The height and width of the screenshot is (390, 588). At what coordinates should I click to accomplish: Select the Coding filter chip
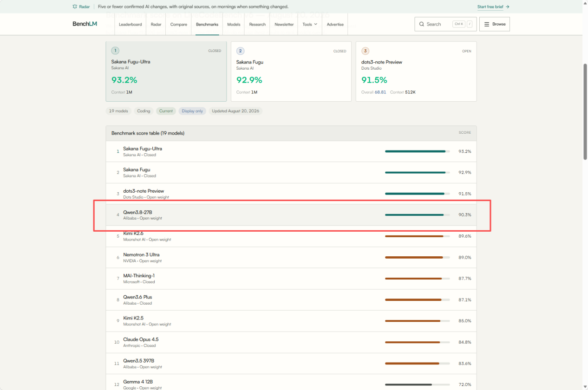click(x=144, y=111)
